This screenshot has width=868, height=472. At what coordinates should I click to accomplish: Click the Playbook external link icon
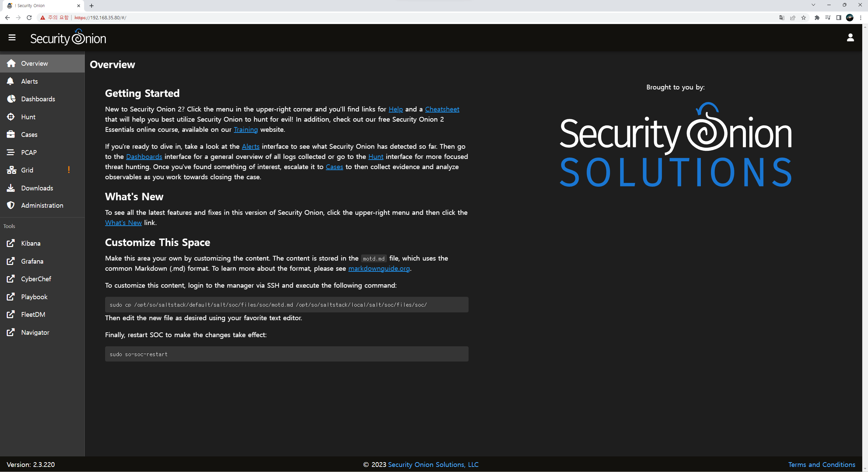11,297
